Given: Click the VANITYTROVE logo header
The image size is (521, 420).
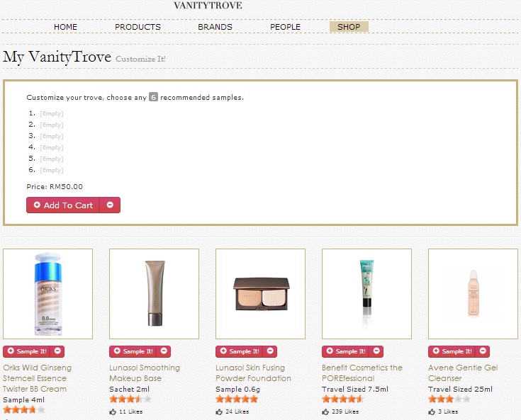Looking at the screenshot, I should click(208, 6).
